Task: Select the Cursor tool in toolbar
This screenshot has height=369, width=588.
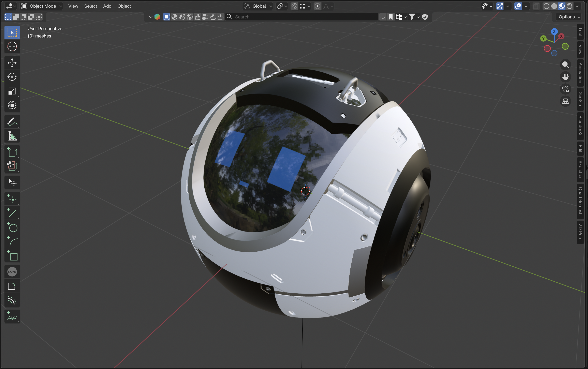Action: 12,46
